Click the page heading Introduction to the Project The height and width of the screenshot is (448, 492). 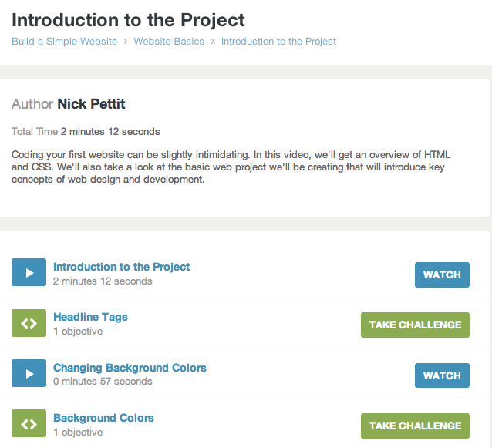pyautogui.click(x=128, y=19)
